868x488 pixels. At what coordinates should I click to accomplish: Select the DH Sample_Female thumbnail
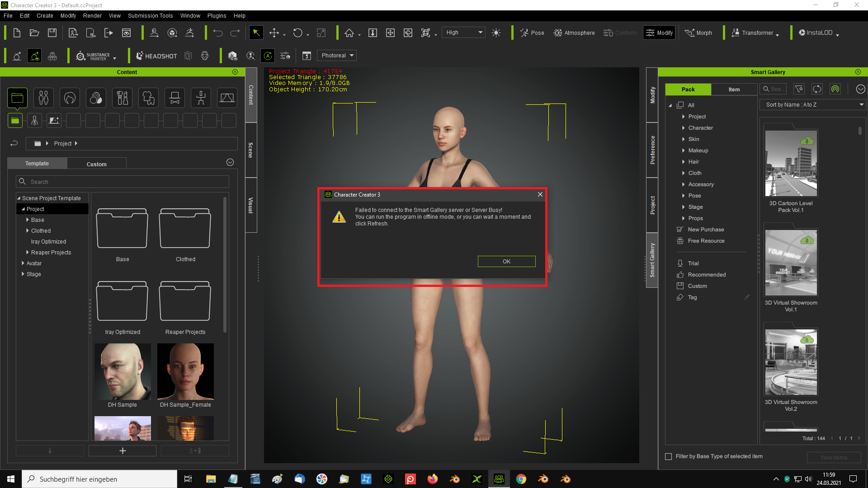pos(185,371)
